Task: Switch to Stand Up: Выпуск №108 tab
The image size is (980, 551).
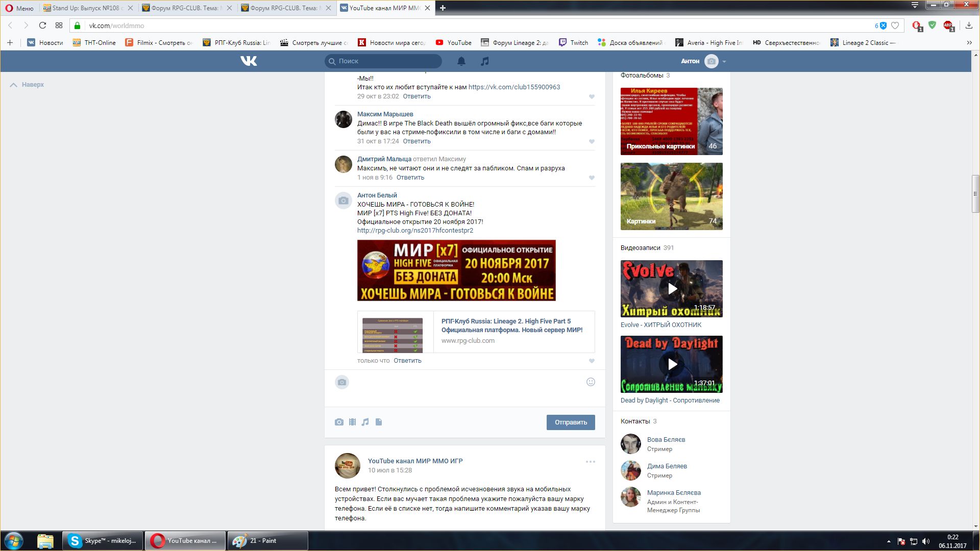Action: 87,8
